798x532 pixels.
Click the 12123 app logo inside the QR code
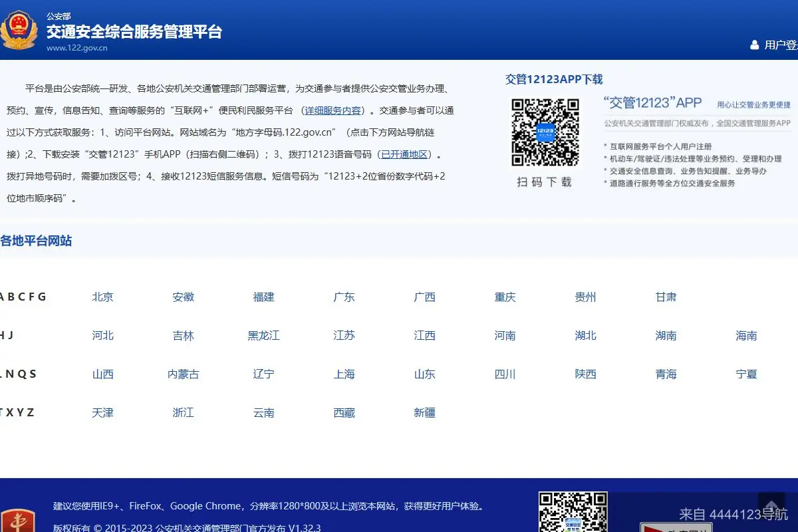click(x=545, y=133)
